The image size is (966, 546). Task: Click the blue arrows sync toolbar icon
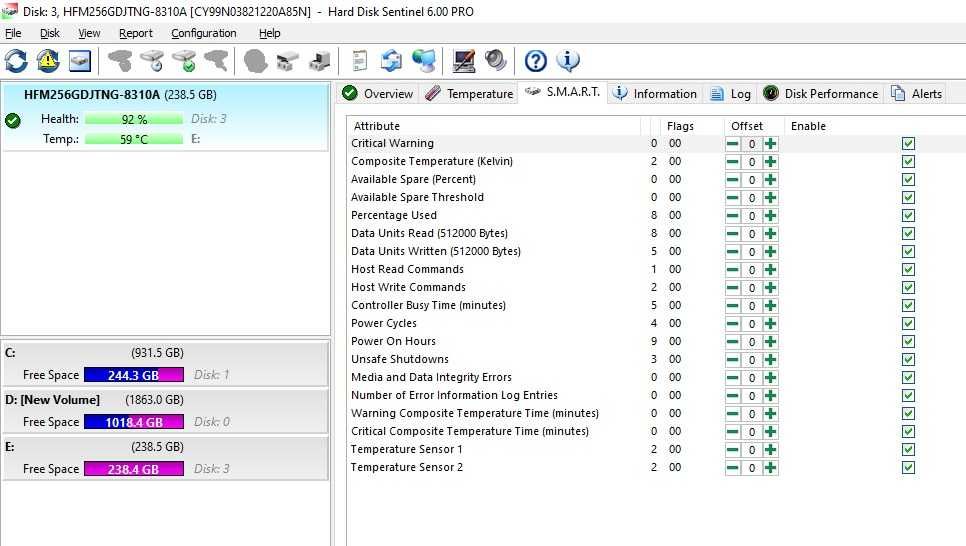pos(391,61)
